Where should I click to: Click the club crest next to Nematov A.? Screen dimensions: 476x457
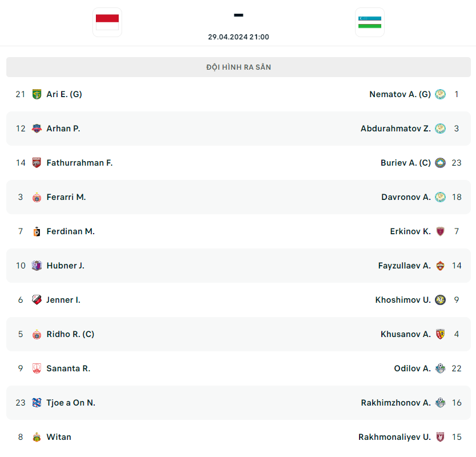tap(440, 94)
